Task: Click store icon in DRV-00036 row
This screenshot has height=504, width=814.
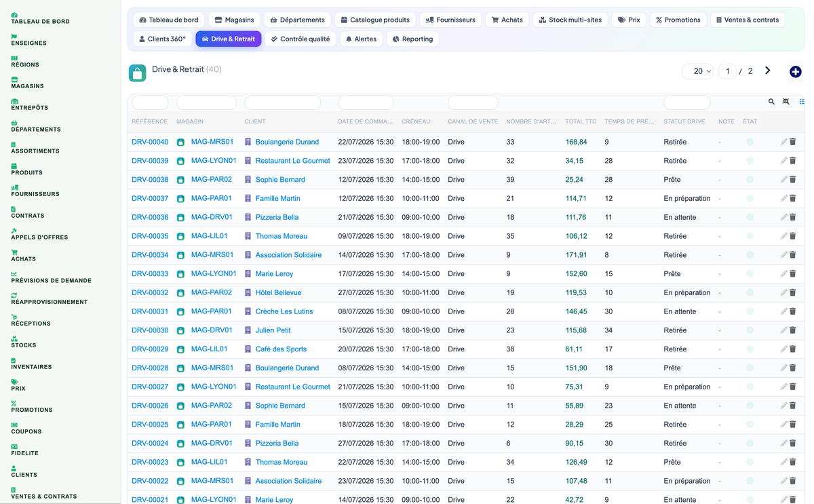Action: tap(180, 218)
